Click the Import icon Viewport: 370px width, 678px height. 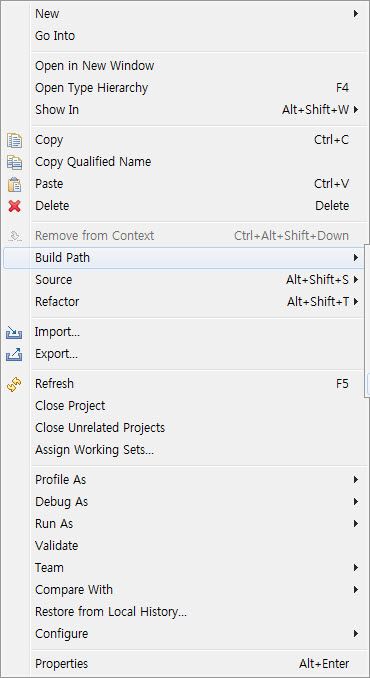pos(14,333)
